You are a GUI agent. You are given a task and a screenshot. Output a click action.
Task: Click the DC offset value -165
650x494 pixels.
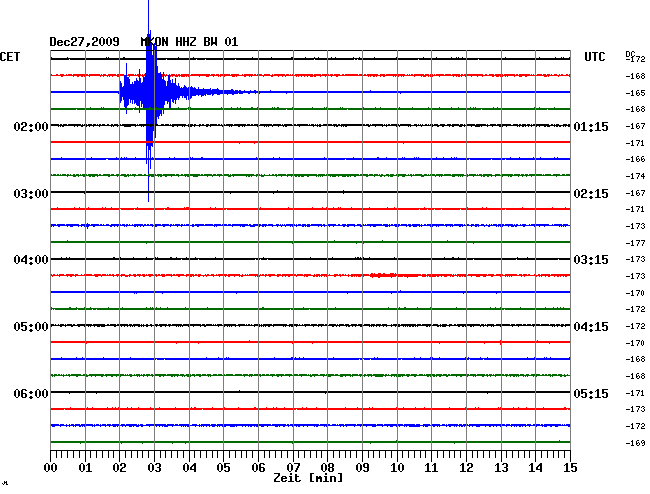pyautogui.click(x=635, y=93)
